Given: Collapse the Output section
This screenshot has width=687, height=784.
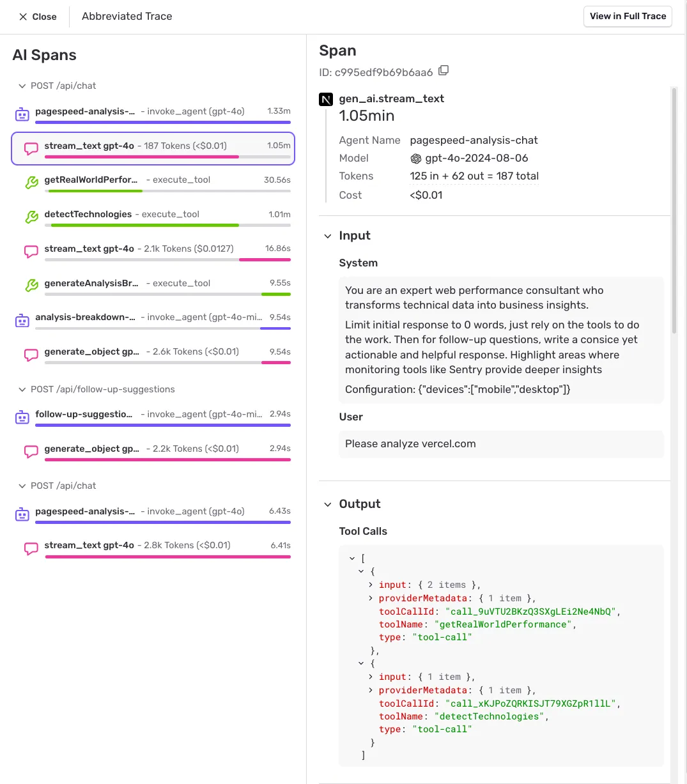Looking at the screenshot, I should pyautogui.click(x=327, y=504).
